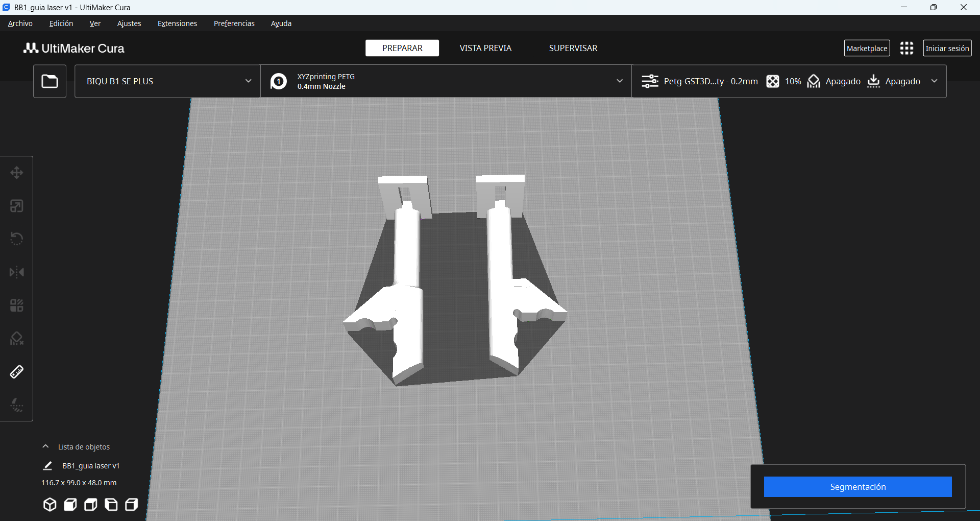Switch to the PREPARAR stage

pos(402,48)
